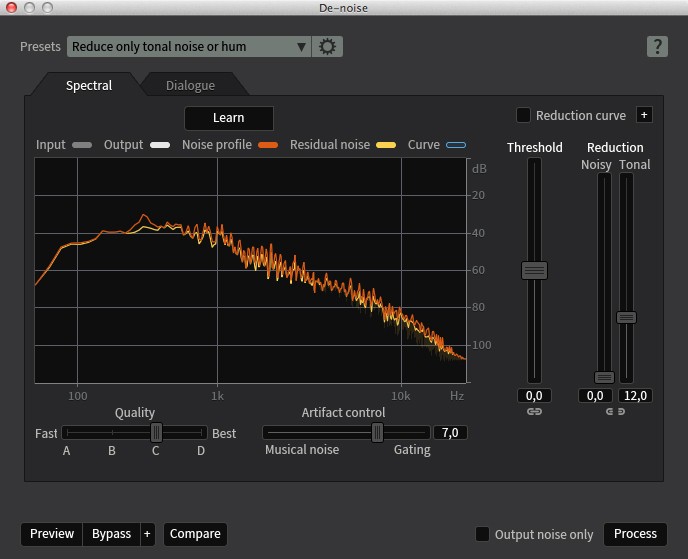The image size is (688, 559).
Task: Click the Bypass button
Action: [111, 534]
